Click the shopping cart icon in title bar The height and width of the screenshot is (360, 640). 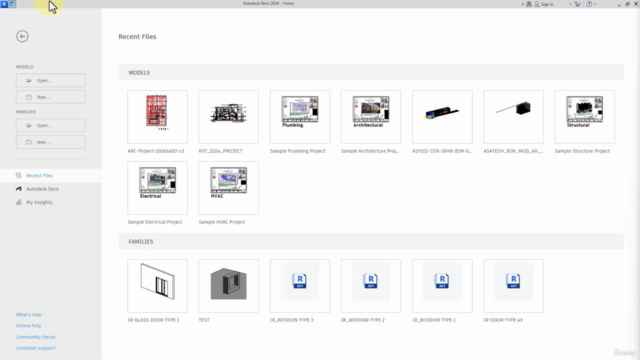(x=578, y=4)
